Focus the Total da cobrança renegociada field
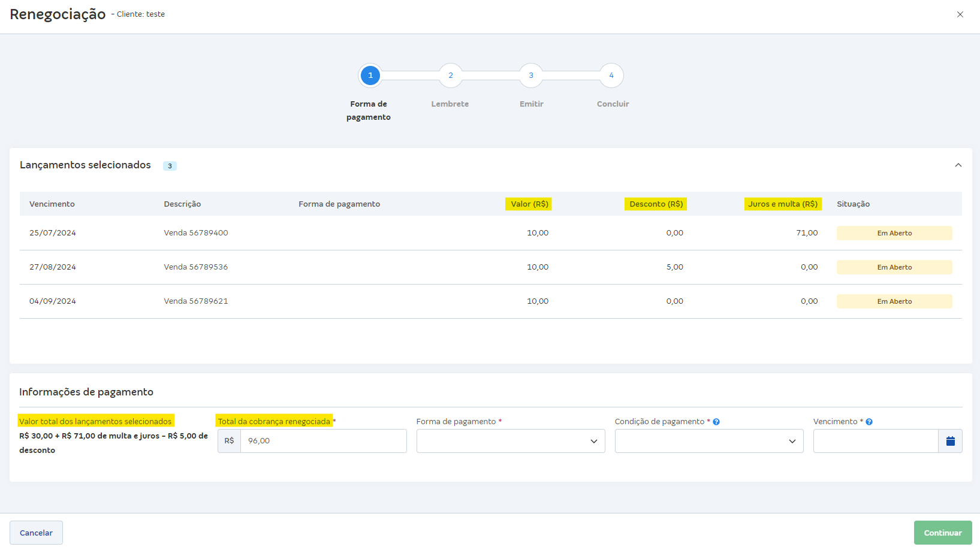This screenshot has height=547, width=980. click(x=323, y=441)
